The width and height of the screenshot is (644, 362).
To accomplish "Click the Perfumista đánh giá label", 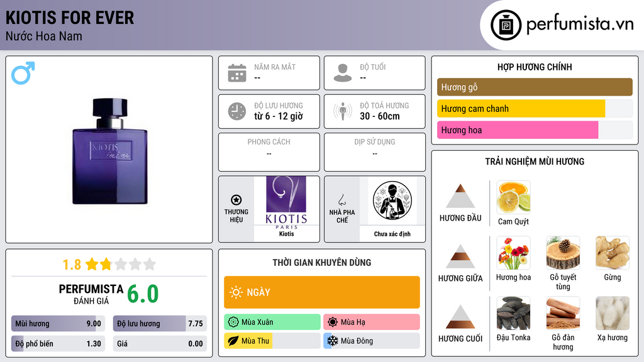I will 91,295.
